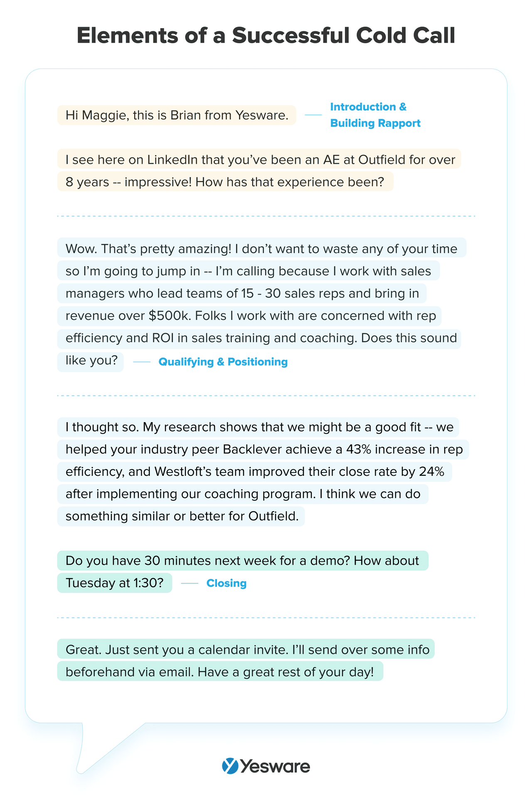Click the "Do you have 30 minutes" line

pos(242,561)
